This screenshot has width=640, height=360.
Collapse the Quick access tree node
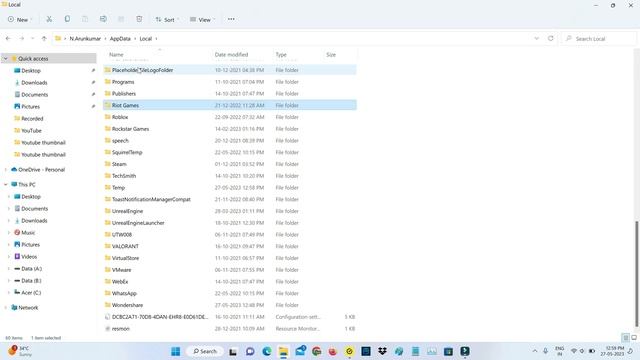point(5,59)
